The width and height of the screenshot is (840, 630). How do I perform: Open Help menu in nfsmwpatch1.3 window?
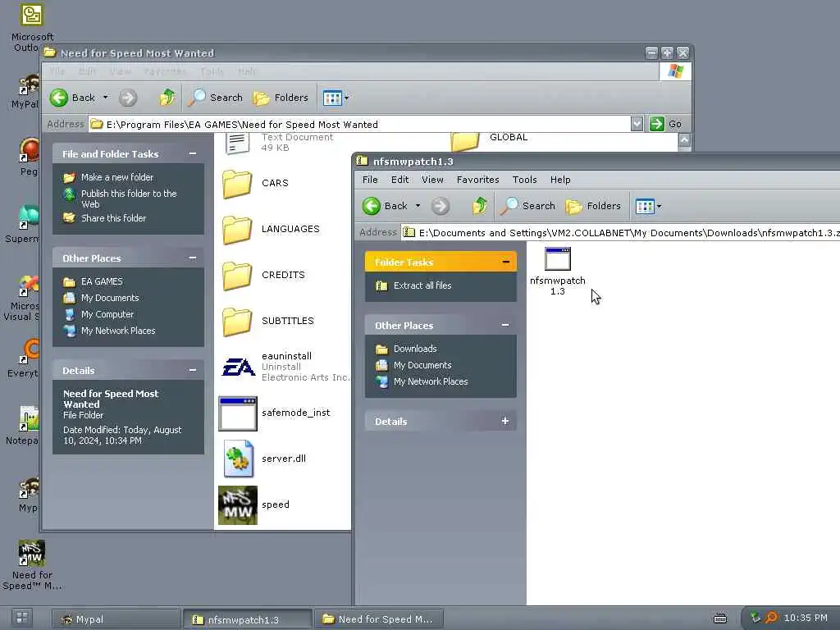[x=560, y=180]
